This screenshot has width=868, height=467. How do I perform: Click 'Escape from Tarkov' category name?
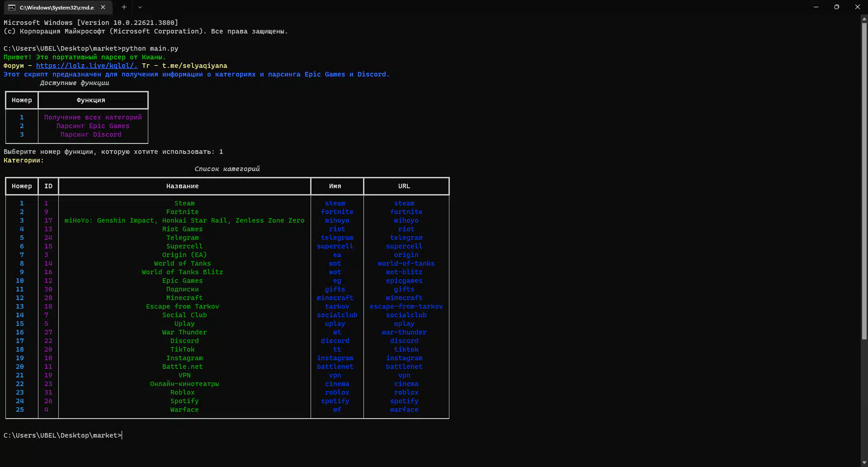click(182, 306)
